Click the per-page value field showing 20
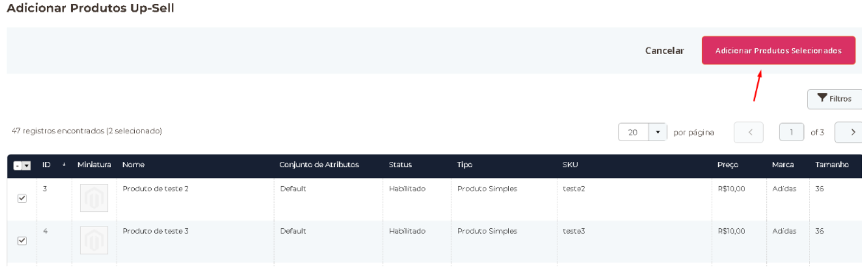This screenshot has height=267, width=868. (633, 133)
